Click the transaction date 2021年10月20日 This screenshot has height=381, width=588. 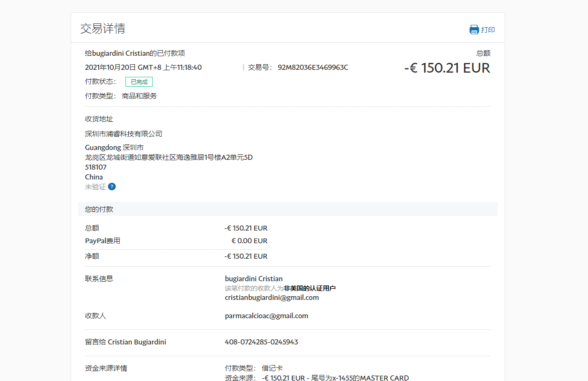point(110,67)
